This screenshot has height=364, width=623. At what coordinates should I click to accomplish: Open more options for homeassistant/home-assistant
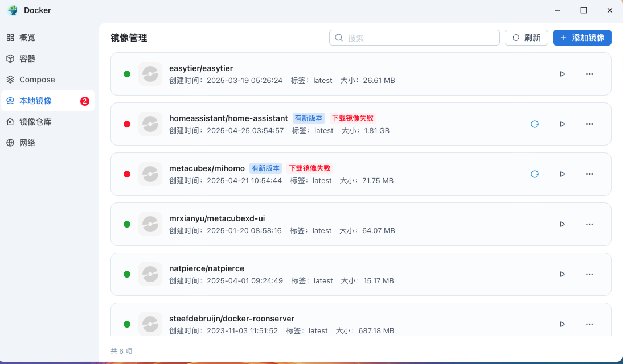tap(589, 124)
